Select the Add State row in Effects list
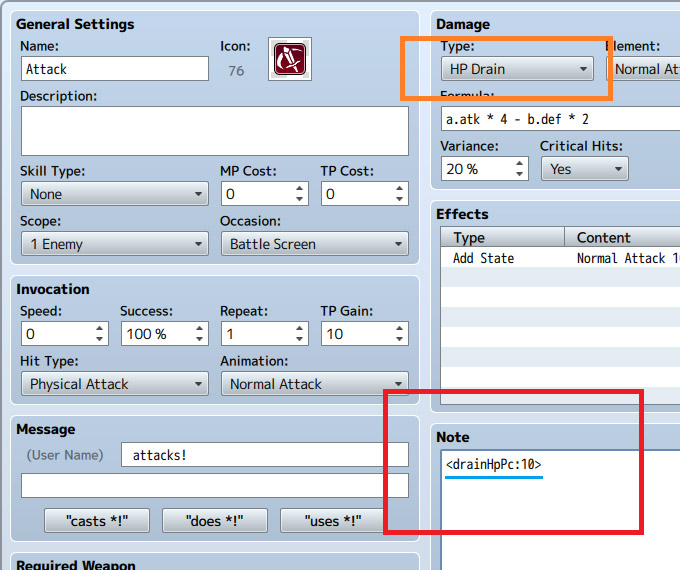 pos(560,258)
